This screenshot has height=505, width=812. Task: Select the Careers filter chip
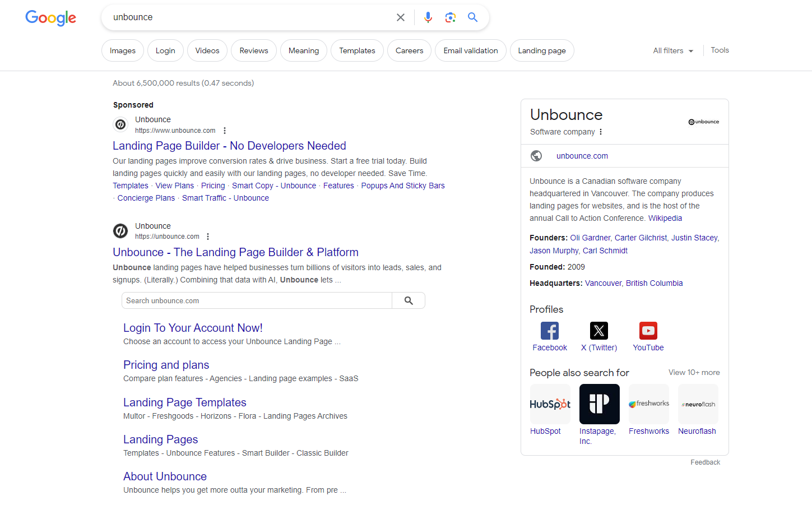(410, 50)
